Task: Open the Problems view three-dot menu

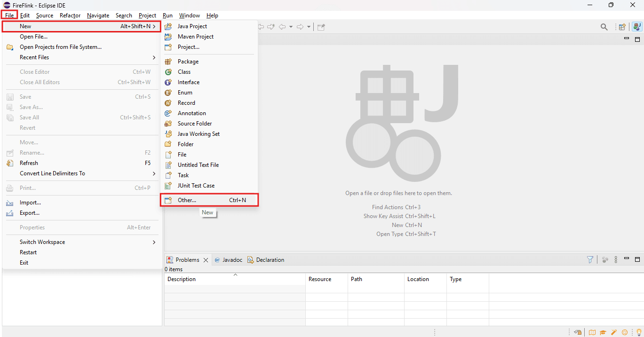Action: [616, 259]
